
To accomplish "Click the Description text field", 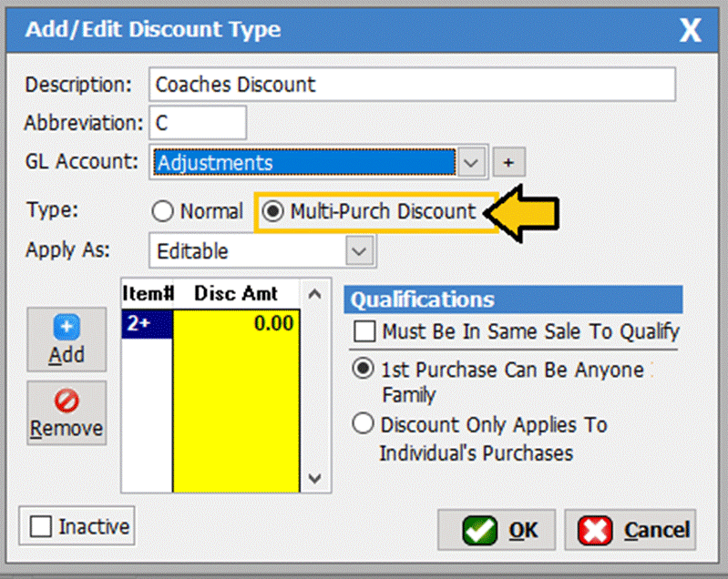I will (x=412, y=85).
